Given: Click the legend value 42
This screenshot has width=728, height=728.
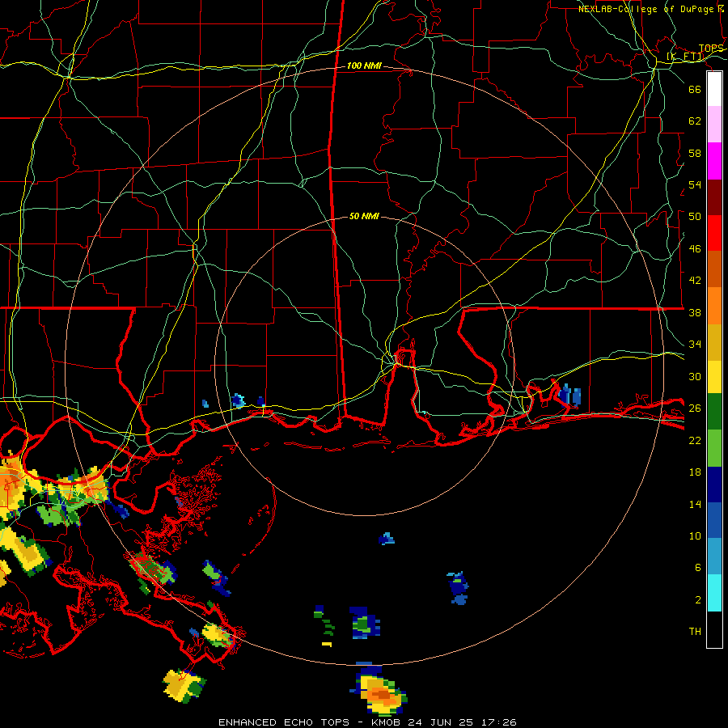Looking at the screenshot, I should [x=695, y=280].
